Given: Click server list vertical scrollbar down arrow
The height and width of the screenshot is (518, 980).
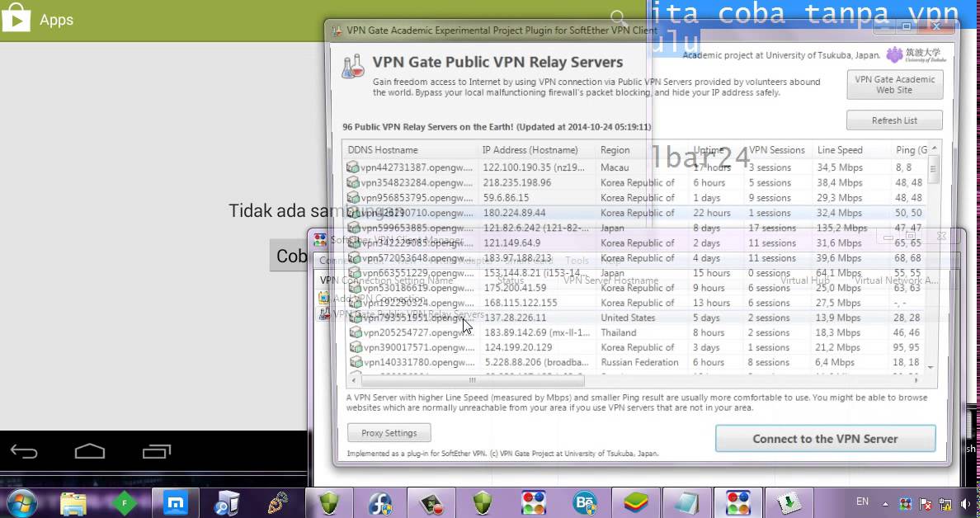Looking at the screenshot, I should [x=931, y=367].
